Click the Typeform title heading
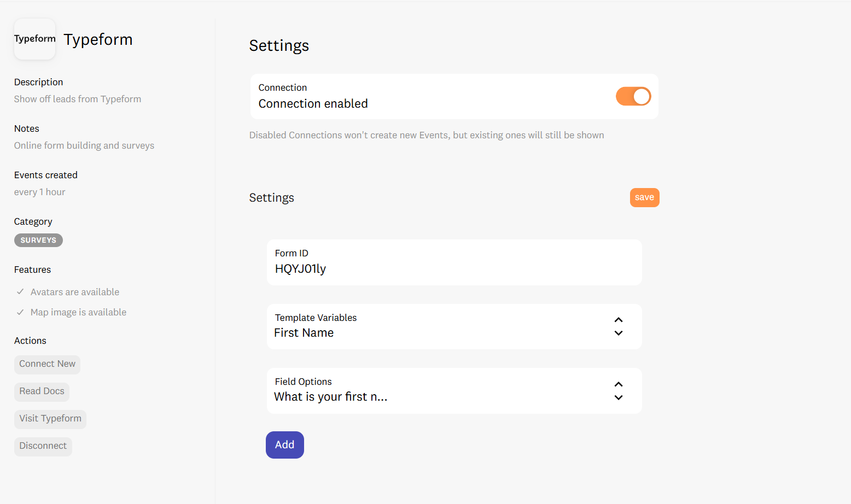 (98, 39)
